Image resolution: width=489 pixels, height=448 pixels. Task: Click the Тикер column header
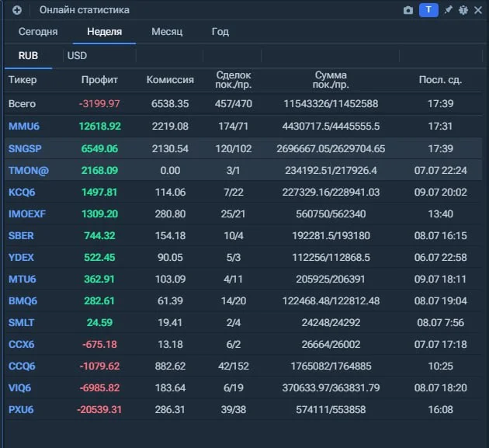23,80
